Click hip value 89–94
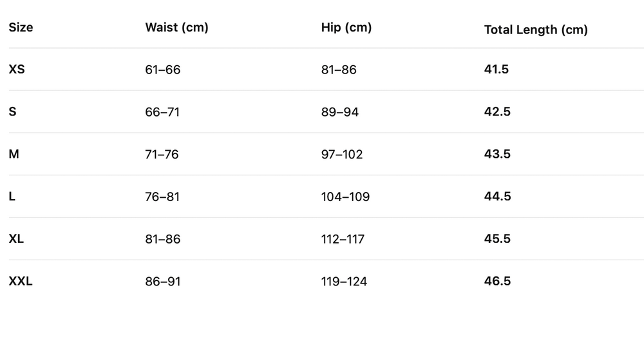 (339, 112)
